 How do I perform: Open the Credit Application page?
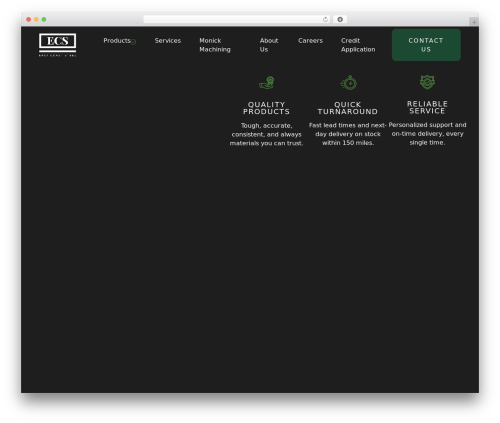click(358, 45)
